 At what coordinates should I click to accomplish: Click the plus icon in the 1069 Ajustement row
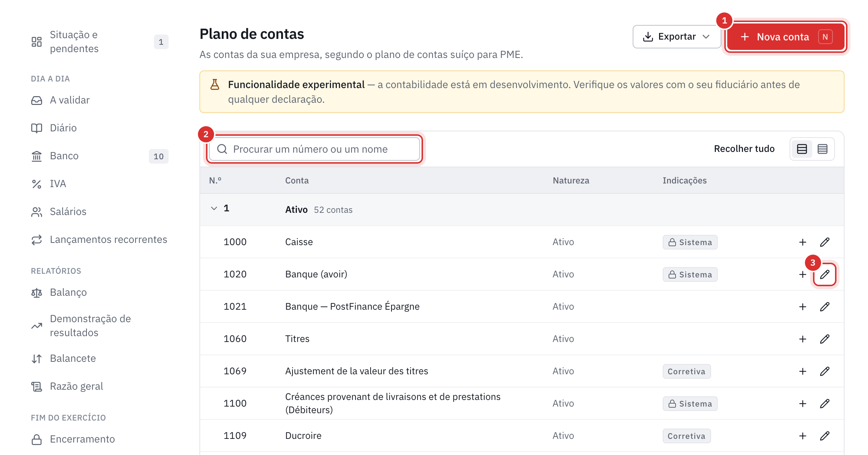coord(803,371)
